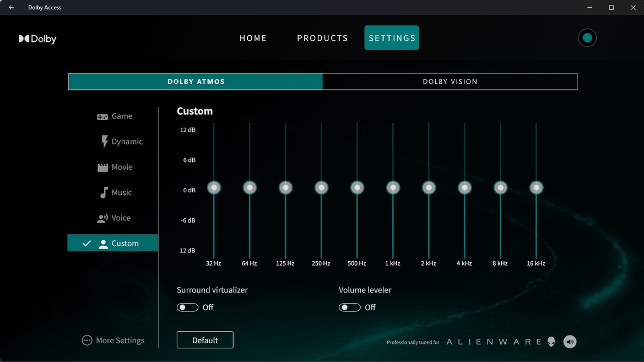This screenshot has height=362, width=644.
Task: Select the Voice profile label
Action: tap(121, 218)
